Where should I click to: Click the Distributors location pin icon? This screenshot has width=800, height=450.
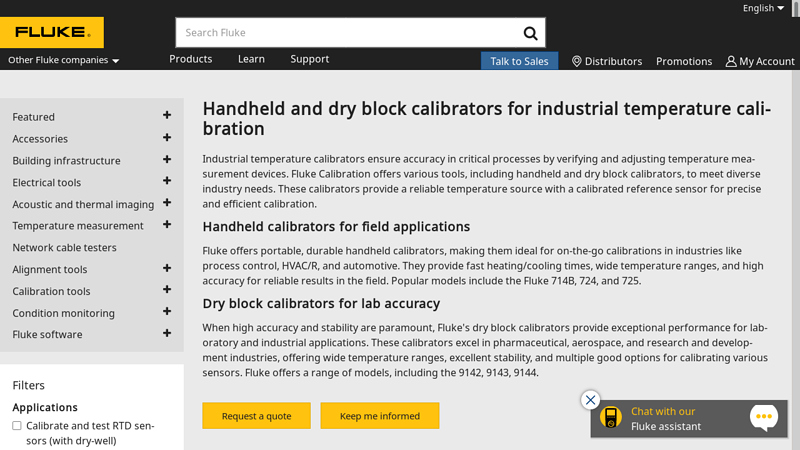coord(577,61)
